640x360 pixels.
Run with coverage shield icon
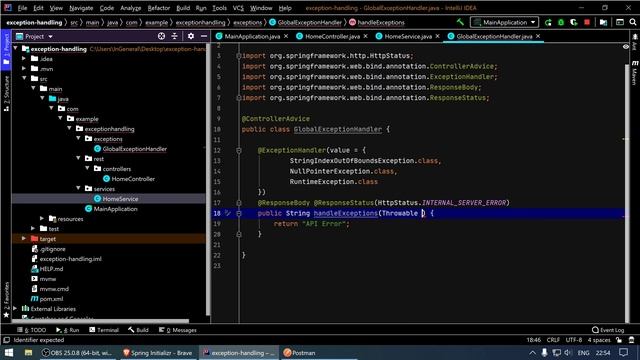pos(573,22)
